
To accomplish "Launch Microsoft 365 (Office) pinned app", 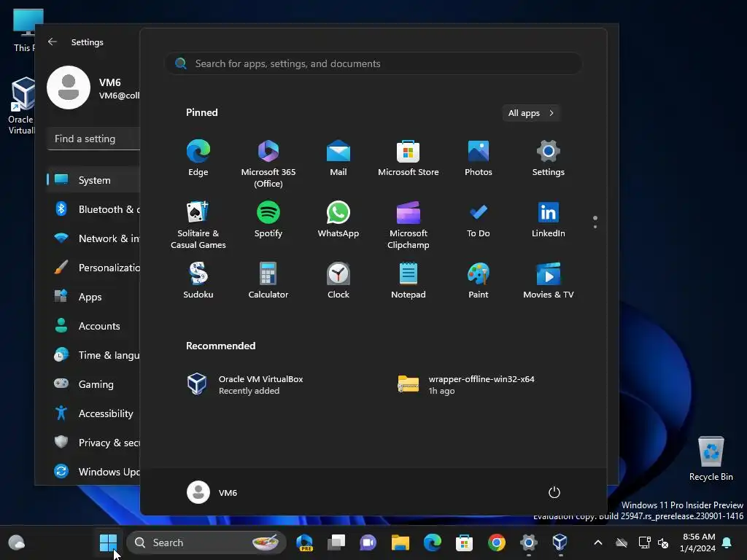I will pyautogui.click(x=268, y=164).
